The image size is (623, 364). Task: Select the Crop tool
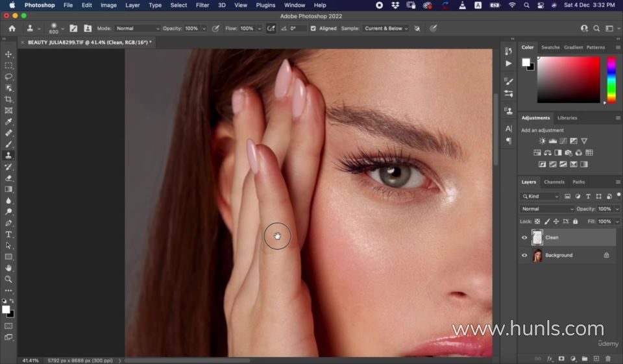click(8, 99)
